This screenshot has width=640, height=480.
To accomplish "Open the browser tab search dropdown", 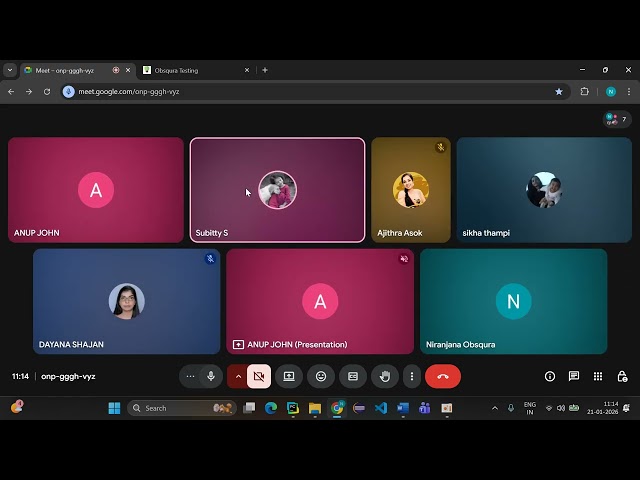I will click(x=10, y=70).
